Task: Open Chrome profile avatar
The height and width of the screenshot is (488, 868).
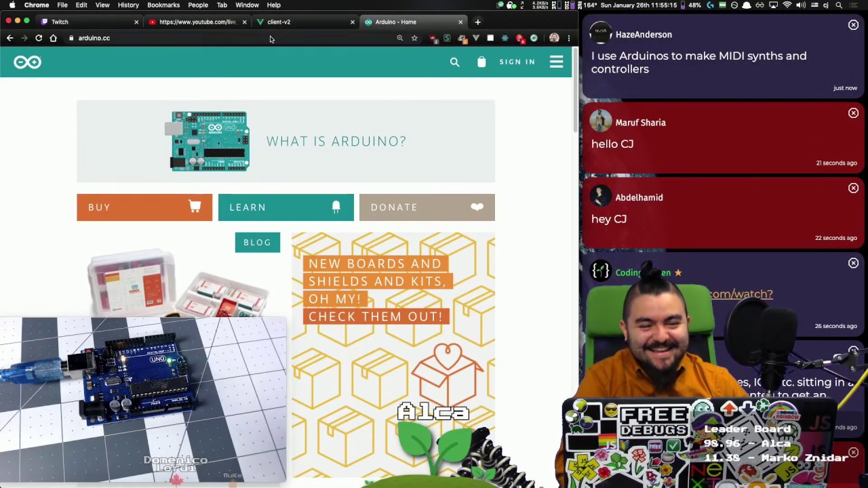Action: pos(554,38)
